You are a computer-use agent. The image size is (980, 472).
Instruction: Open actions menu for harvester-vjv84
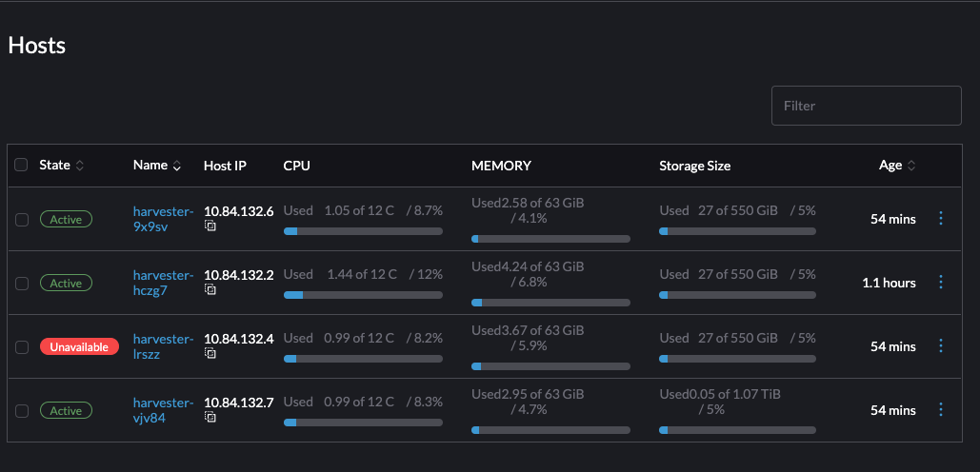941,410
